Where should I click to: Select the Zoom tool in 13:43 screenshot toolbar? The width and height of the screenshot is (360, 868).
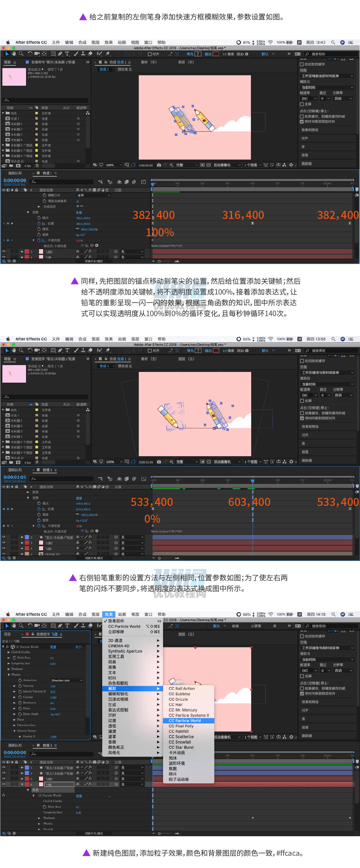(21, 54)
